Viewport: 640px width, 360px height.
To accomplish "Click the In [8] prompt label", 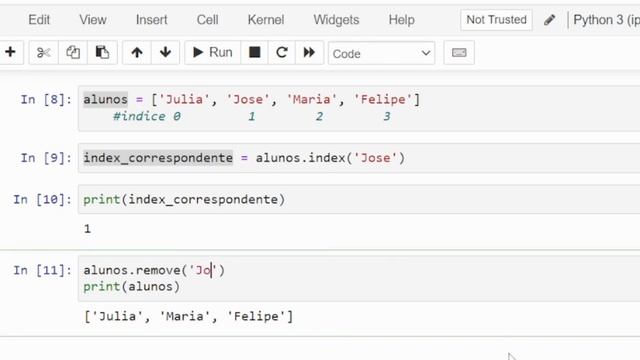I will (x=46, y=99).
